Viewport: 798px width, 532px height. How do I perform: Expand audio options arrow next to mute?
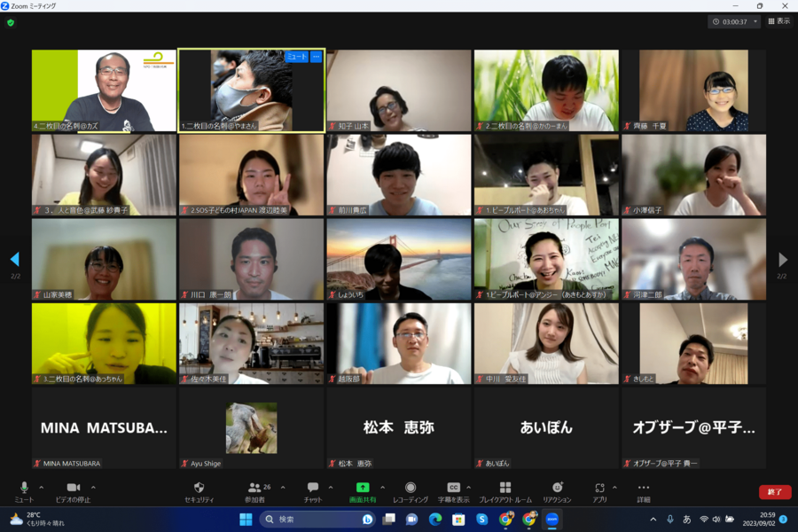41,487
